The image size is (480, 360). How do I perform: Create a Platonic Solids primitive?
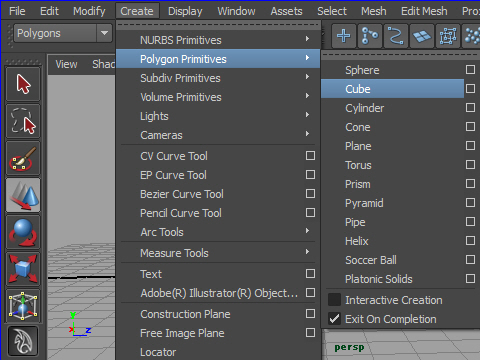[392, 279]
